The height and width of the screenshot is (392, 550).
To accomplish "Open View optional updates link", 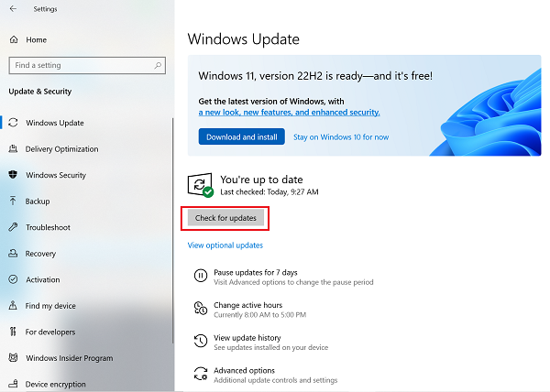I will pos(225,245).
